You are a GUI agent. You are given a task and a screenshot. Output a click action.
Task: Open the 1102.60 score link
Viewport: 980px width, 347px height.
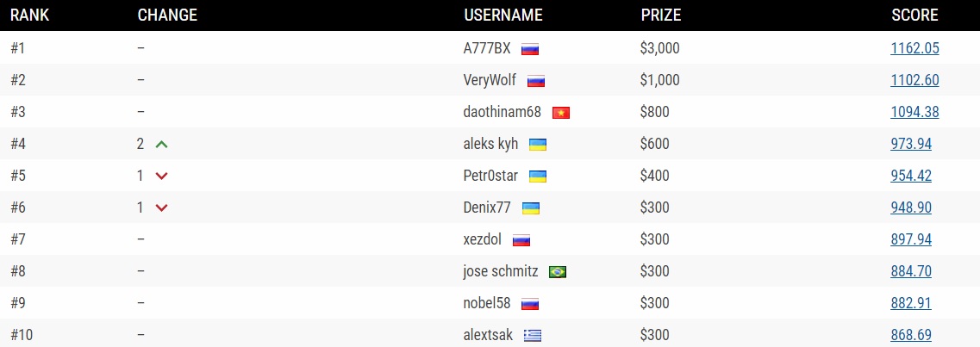(x=914, y=80)
